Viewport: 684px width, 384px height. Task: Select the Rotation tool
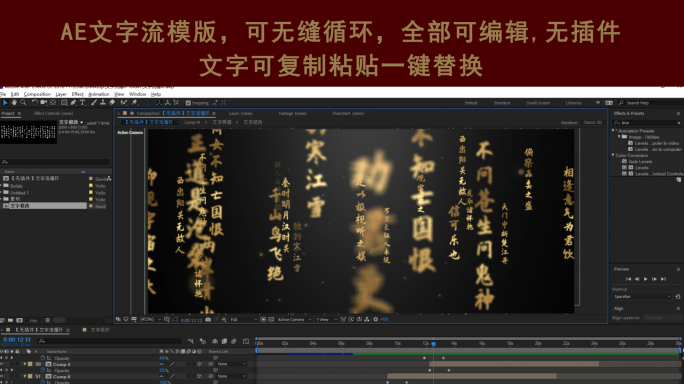[x=34, y=103]
